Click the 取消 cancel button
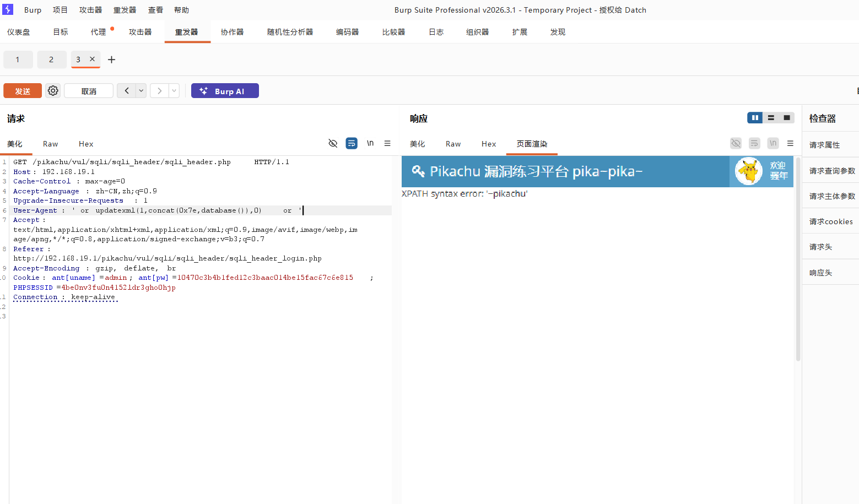 coord(89,91)
